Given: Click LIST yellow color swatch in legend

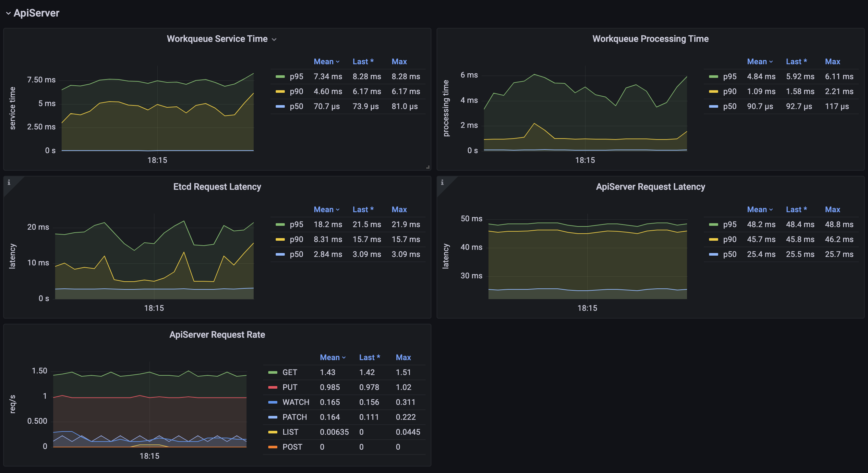Looking at the screenshot, I should coord(272,432).
